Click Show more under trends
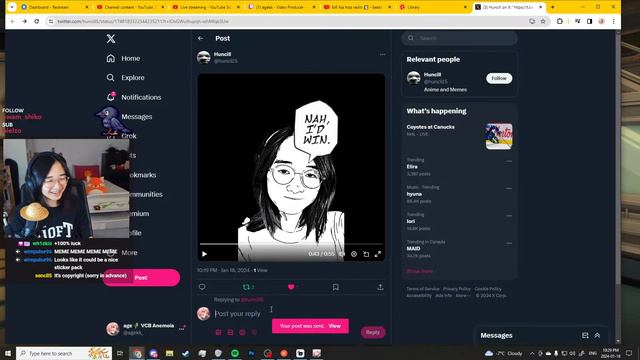The image size is (640, 360). (x=419, y=271)
